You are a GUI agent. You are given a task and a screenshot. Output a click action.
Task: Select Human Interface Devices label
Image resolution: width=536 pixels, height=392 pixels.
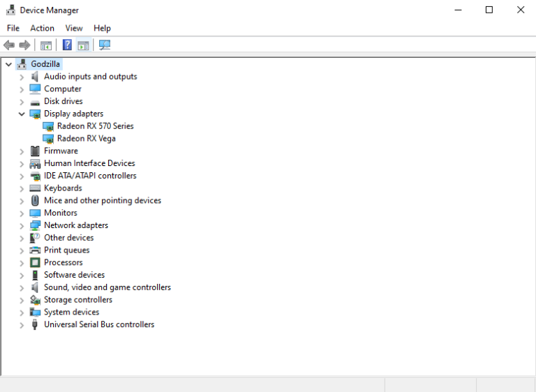click(x=89, y=163)
